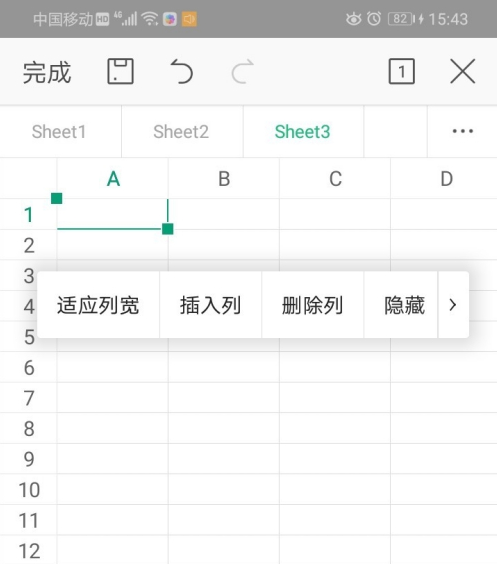Tap the save floppy disk icon

(x=120, y=71)
